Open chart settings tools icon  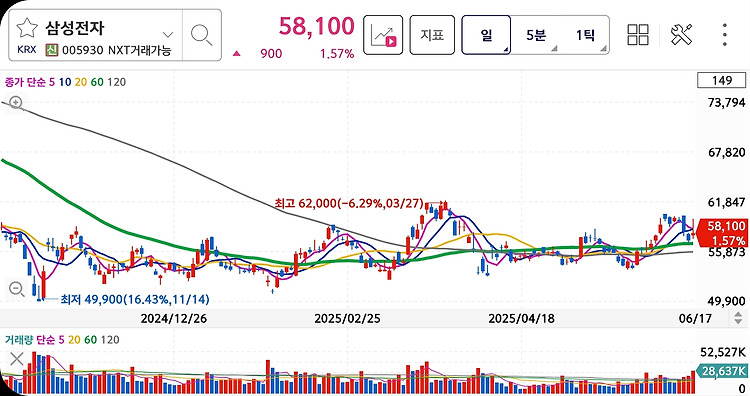pos(681,35)
